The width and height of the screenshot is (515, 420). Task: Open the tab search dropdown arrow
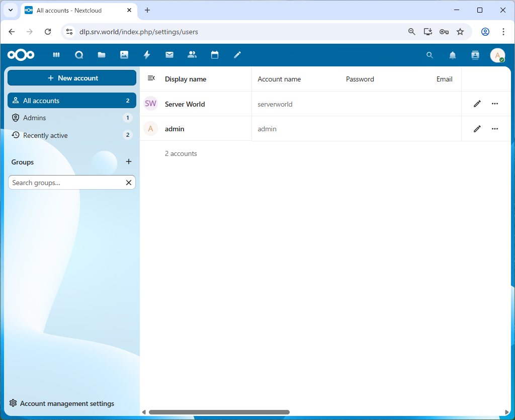click(x=11, y=10)
